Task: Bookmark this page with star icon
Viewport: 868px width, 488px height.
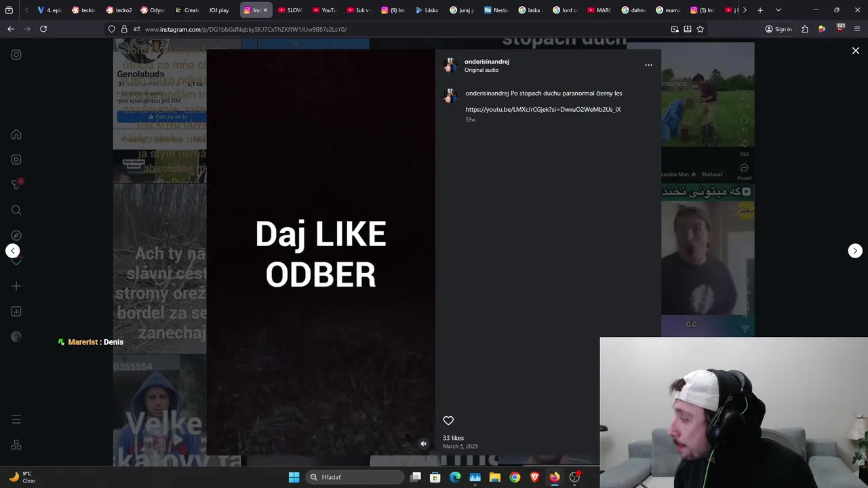Action: (x=701, y=29)
